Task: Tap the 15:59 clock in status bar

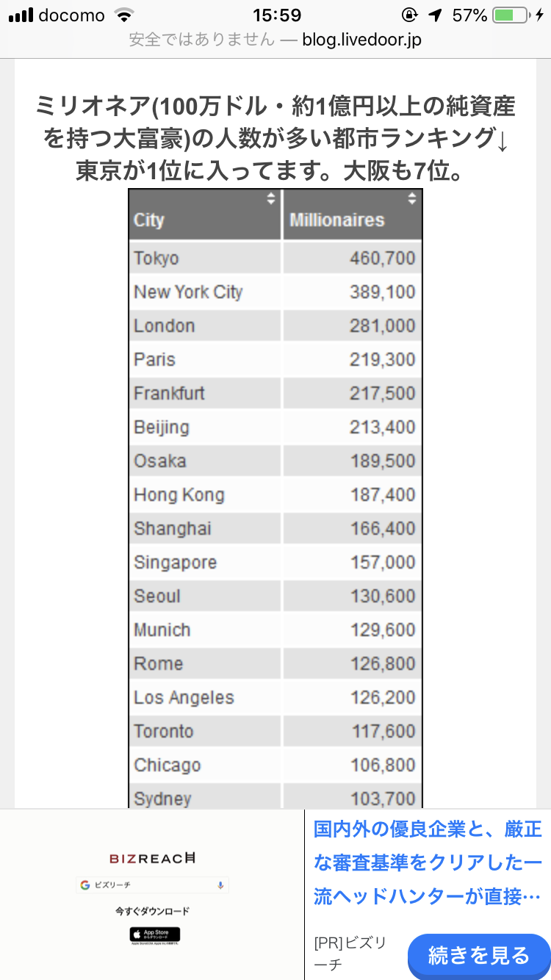Action: [x=275, y=15]
